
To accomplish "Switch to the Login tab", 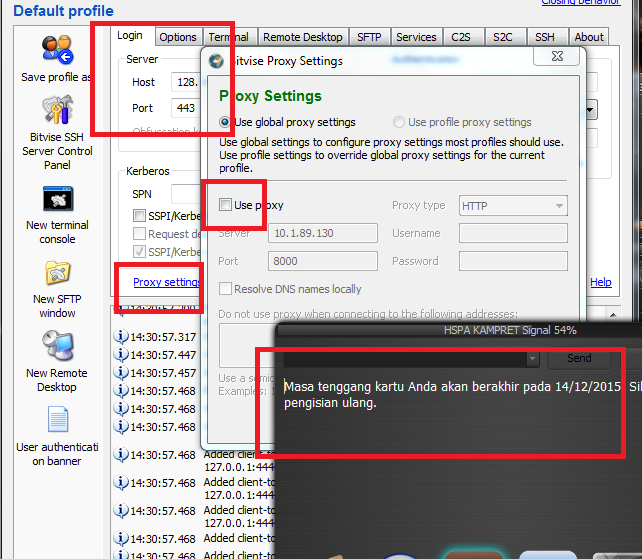I will tap(130, 36).
